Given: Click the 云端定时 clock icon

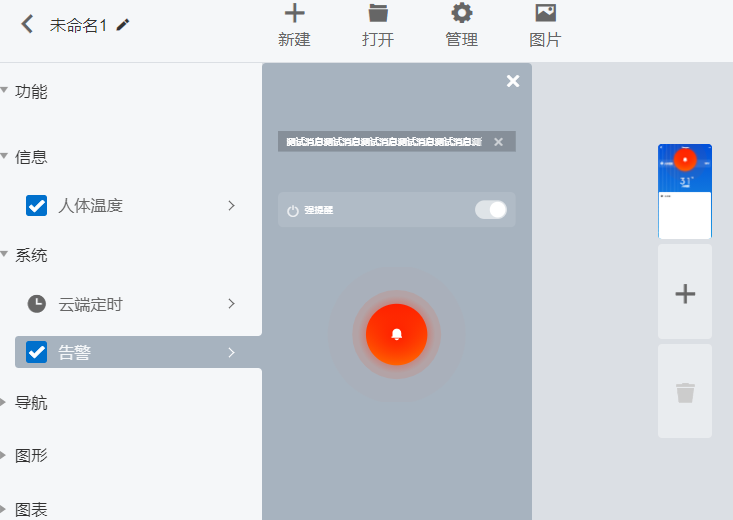Looking at the screenshot, I should click(36, 304).
